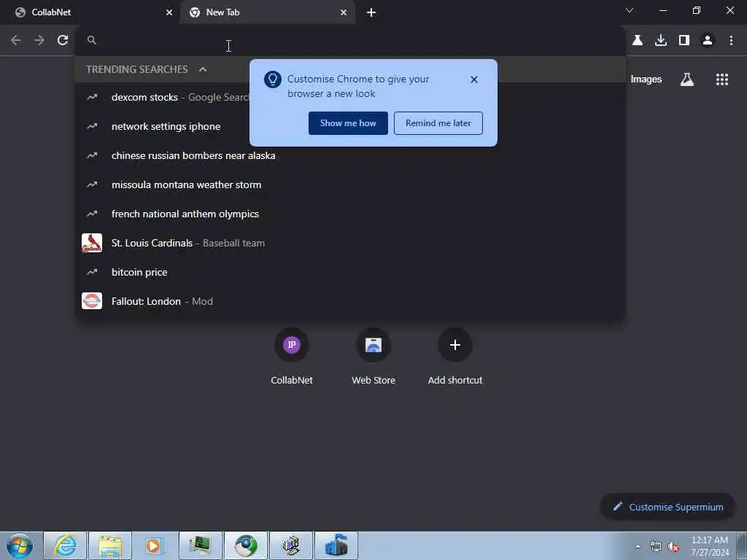Toggle the side panel icon
Screen dimensions: 747x560
(x=684, y=41)
